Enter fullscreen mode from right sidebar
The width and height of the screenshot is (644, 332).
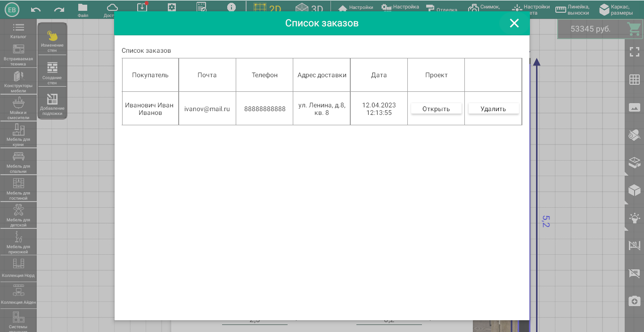635,52
